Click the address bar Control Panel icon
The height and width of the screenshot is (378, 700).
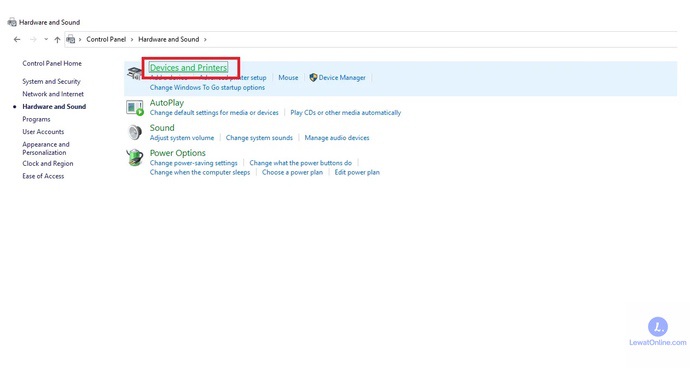71,39
